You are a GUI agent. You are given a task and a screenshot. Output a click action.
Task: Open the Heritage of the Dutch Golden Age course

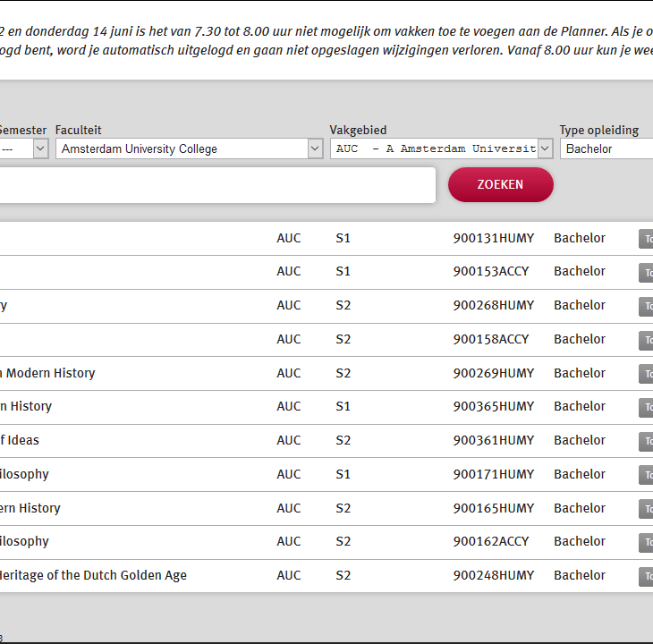(x=93, y=575)
